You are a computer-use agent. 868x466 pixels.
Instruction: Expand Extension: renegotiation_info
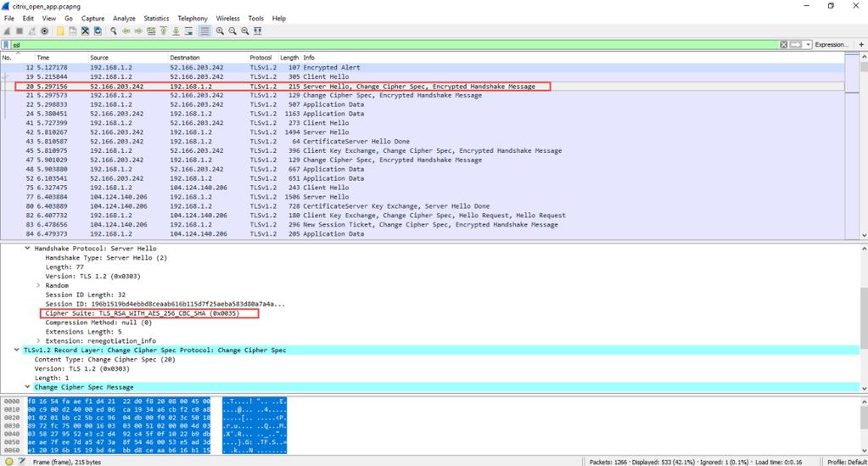click(38, 340)
